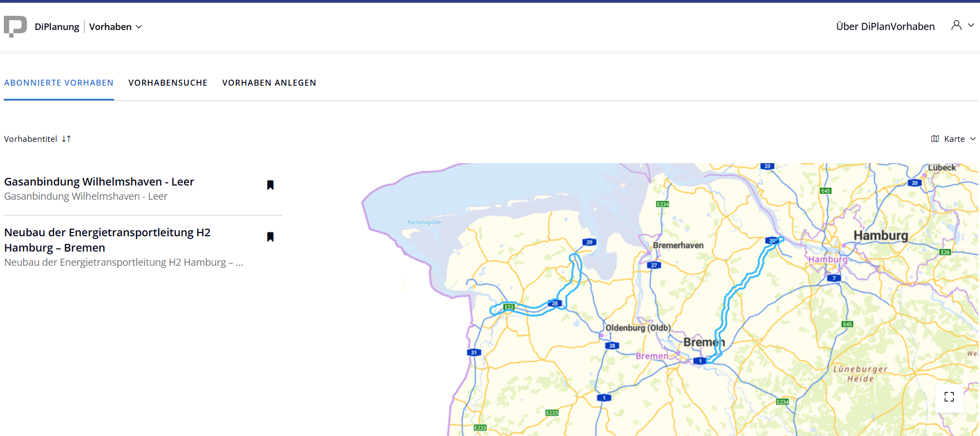Enter fullscreen map view
This screenshot has height=436, width=980.
pos(949,397)
